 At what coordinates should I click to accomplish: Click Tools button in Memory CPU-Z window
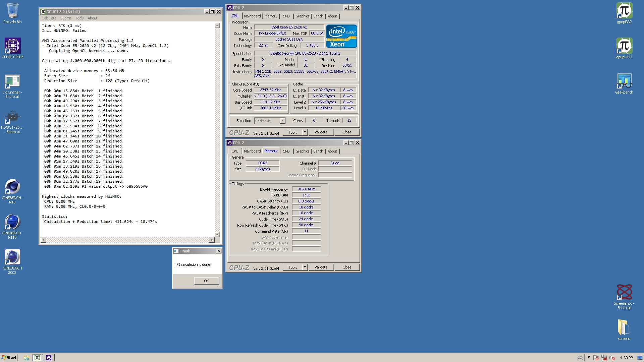[292, 267]
